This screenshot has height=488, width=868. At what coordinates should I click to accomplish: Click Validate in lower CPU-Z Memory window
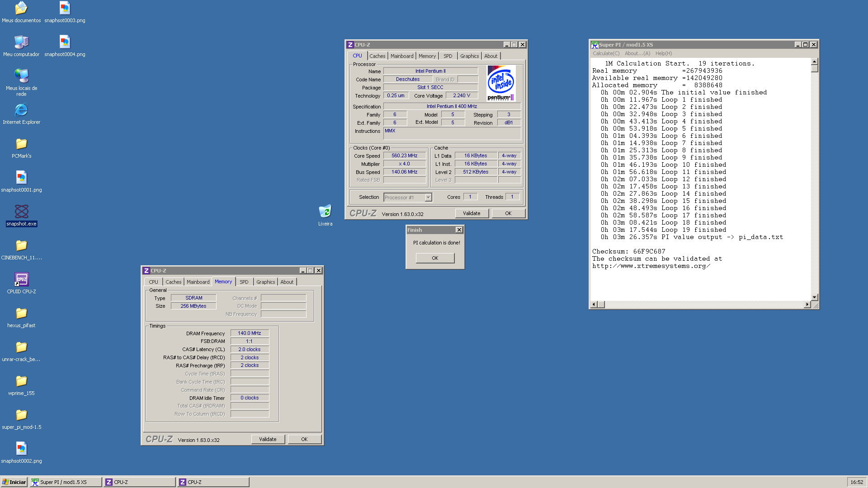point(268,439)
